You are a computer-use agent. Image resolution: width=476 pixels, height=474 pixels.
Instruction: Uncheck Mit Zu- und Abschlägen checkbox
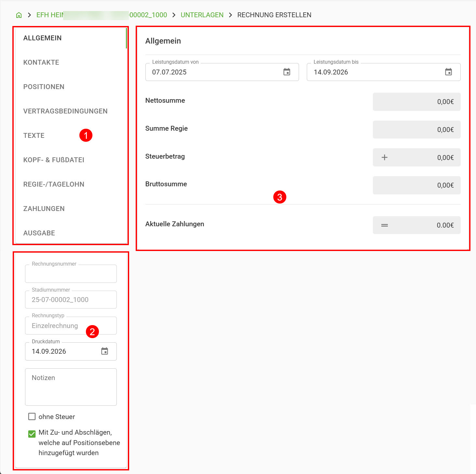(32, 434)
